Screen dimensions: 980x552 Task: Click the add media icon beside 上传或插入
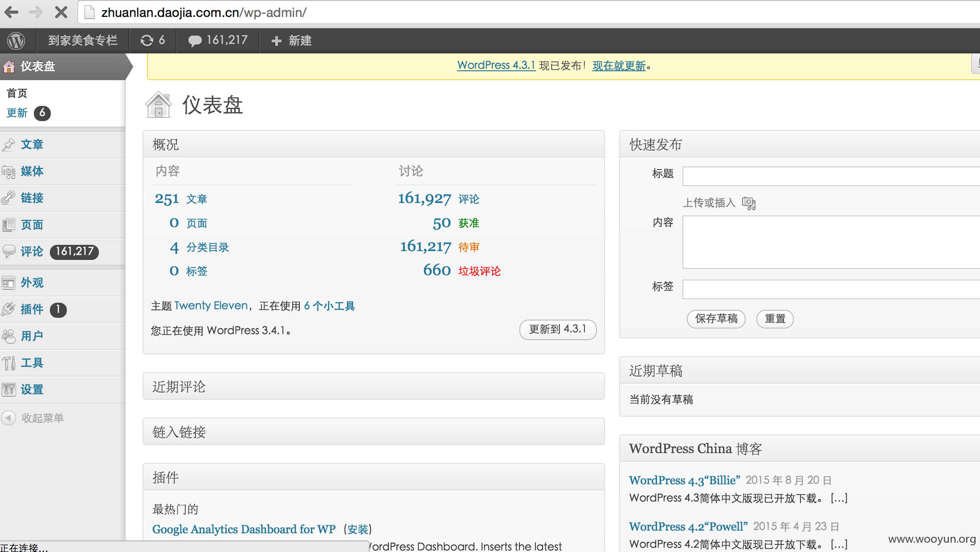tap(749, 203)
